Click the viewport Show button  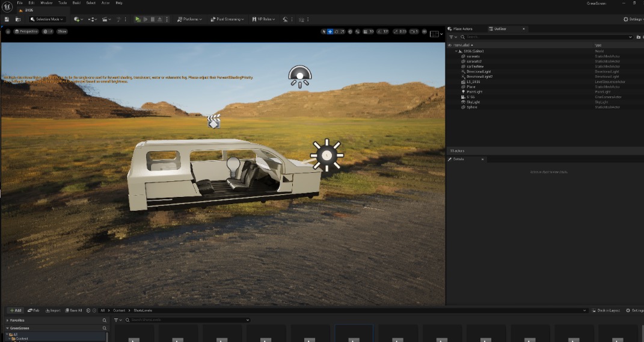point(62,31)
